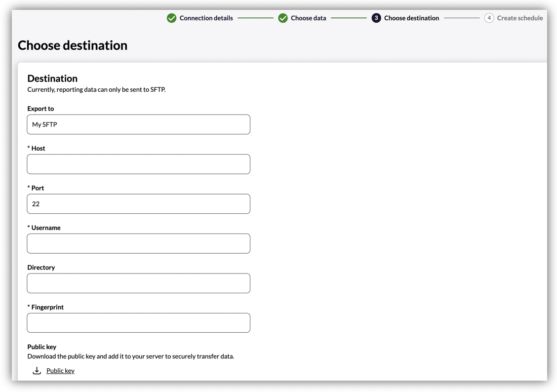557x392 pixels.
Task: Focus the Host input field
Action: (138, 164)
